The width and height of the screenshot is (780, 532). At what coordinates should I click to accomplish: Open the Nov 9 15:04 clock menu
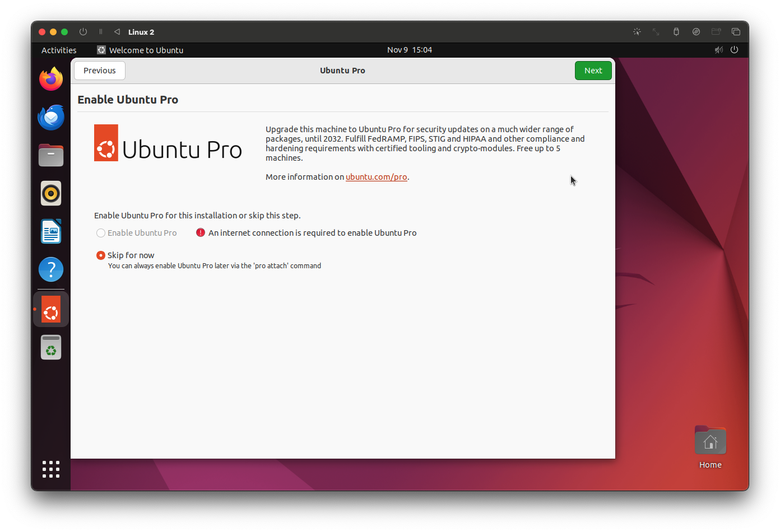pyautogui.click(x=410, y=50)
